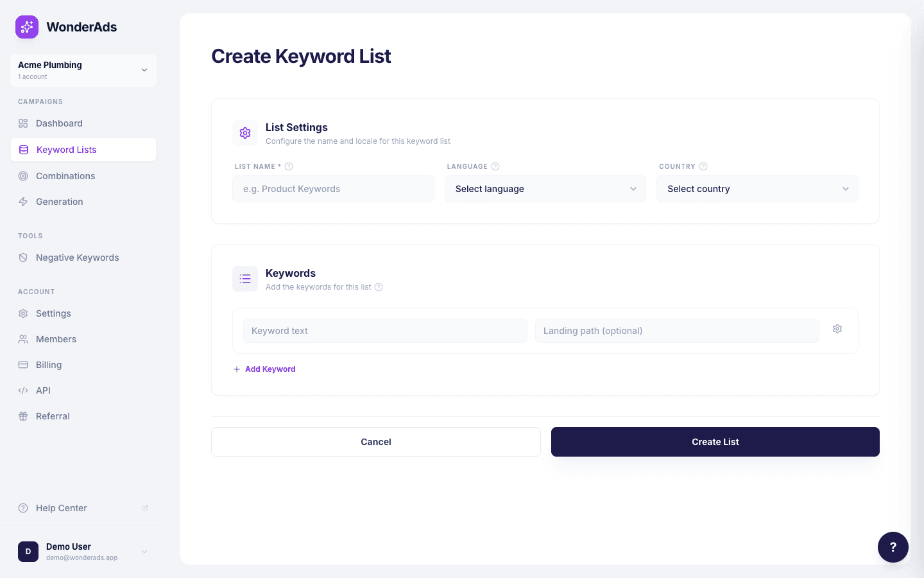924x578 pixels.
Task: Open the Select country dropdown
Action: pyautogui.click(x=757, y=188)
